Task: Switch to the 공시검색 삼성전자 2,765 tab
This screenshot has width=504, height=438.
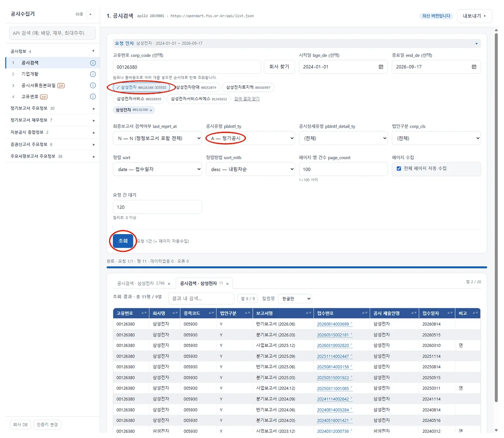Action: pyautogui.click(x=140, y=284)
